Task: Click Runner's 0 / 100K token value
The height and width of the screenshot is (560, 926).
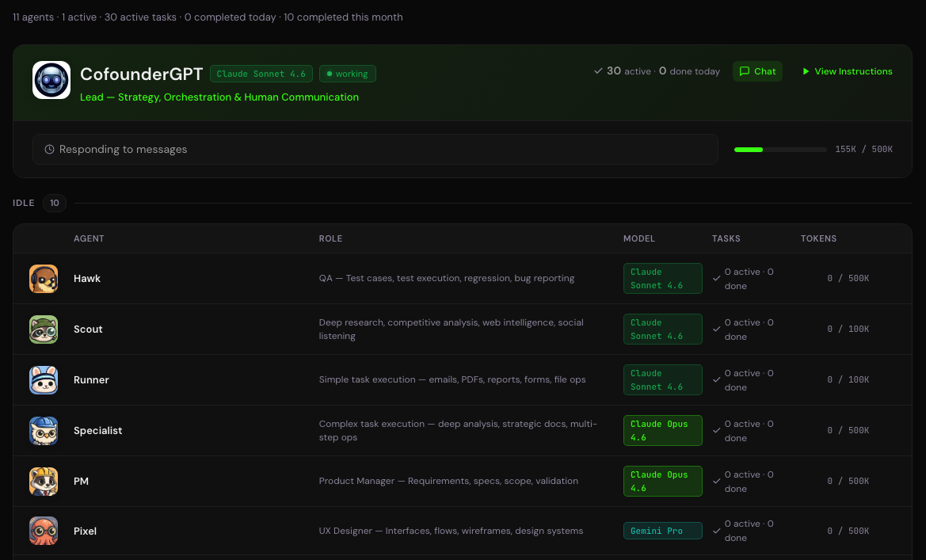Action: click(848, 380)
